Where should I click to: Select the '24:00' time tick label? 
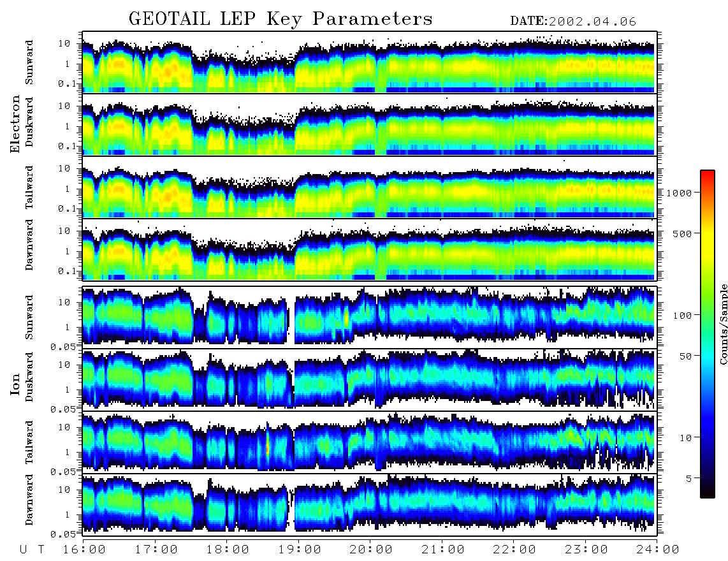tap(658, 550)
